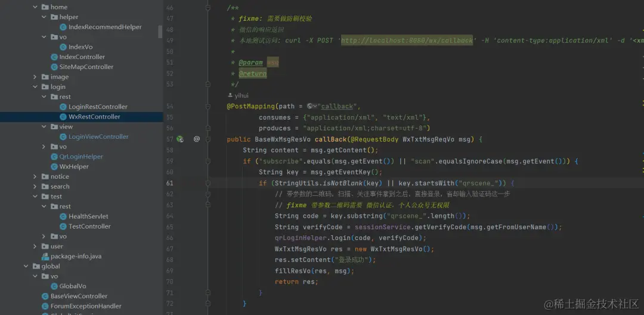Click the ForumExceptionHandler class icon

[x=45, y=306]
